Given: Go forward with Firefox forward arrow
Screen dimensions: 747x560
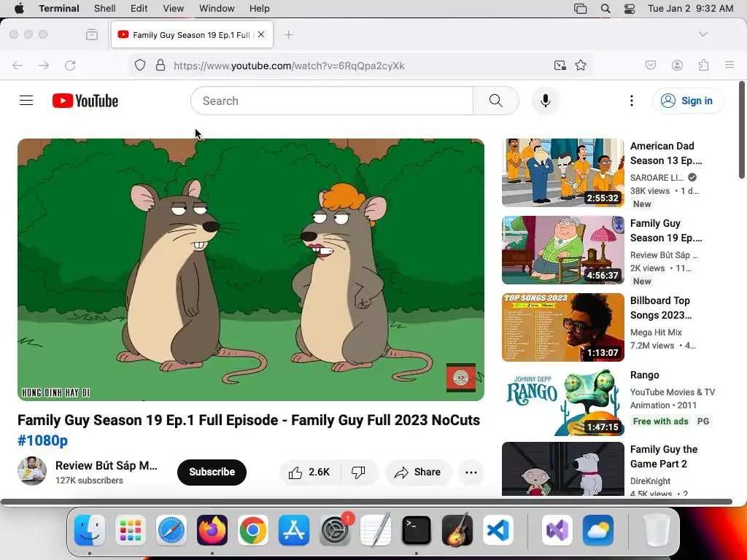Looking at the screenshot, I should [43, 65].
